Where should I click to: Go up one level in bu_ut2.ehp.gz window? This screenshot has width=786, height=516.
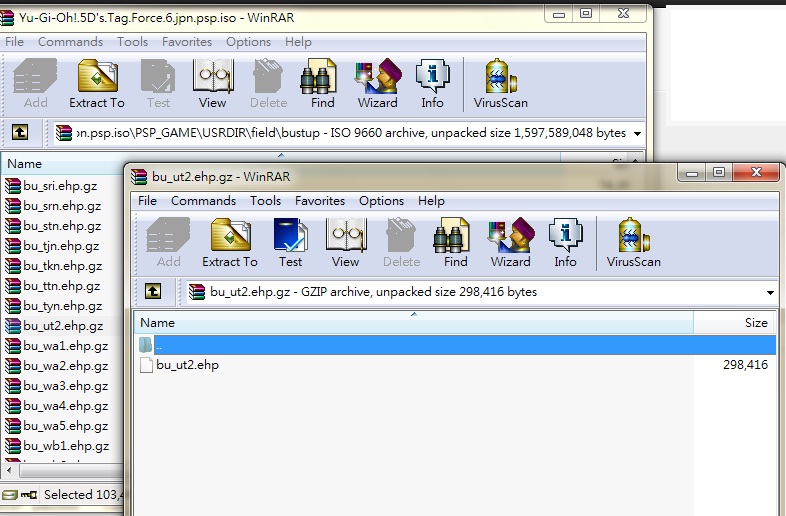(x=153, y=291)
